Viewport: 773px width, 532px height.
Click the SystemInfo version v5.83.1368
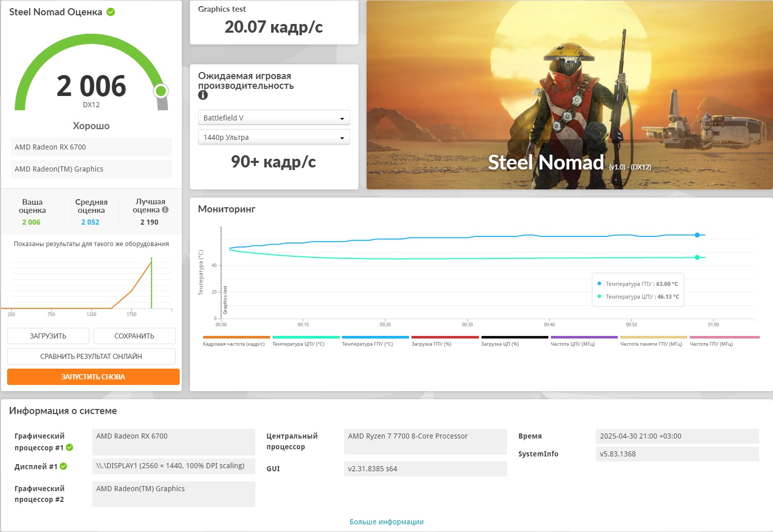click(677, 454)
